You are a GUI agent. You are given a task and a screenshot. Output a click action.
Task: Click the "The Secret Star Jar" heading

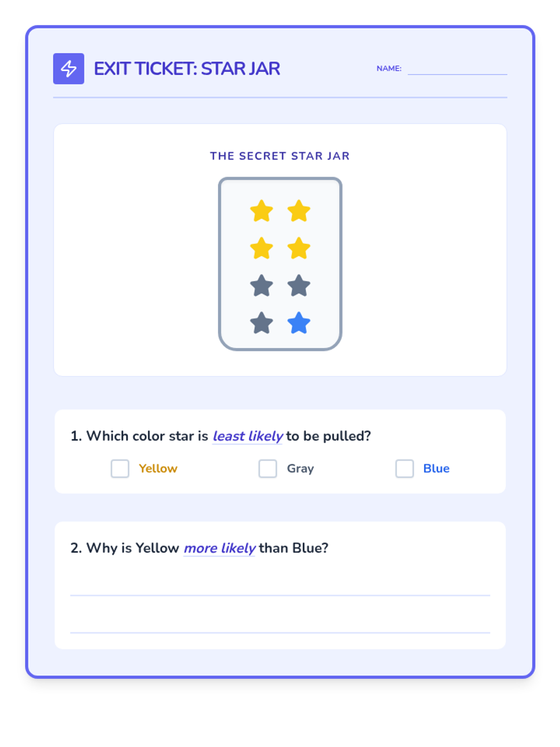[x=280, y=156]
